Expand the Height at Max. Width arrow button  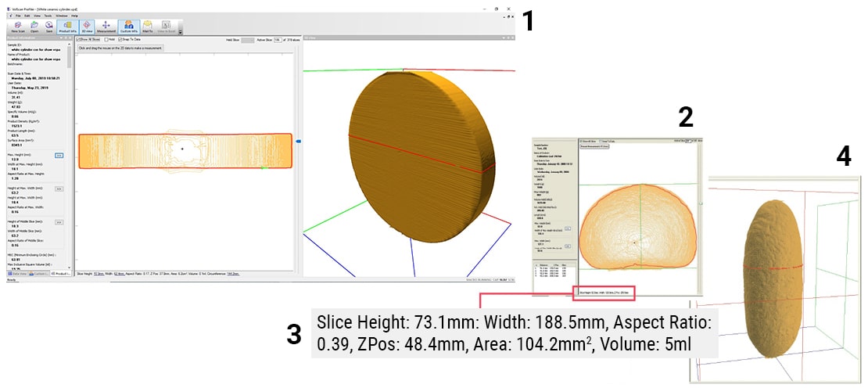pos(59,189)
